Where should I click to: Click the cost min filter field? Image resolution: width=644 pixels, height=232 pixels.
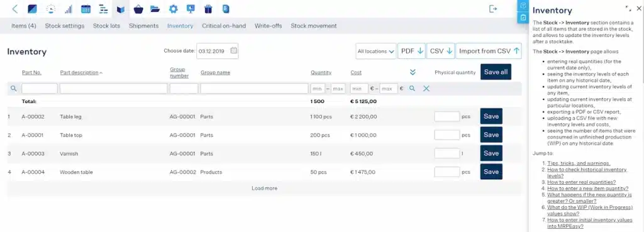coord(359,88)
